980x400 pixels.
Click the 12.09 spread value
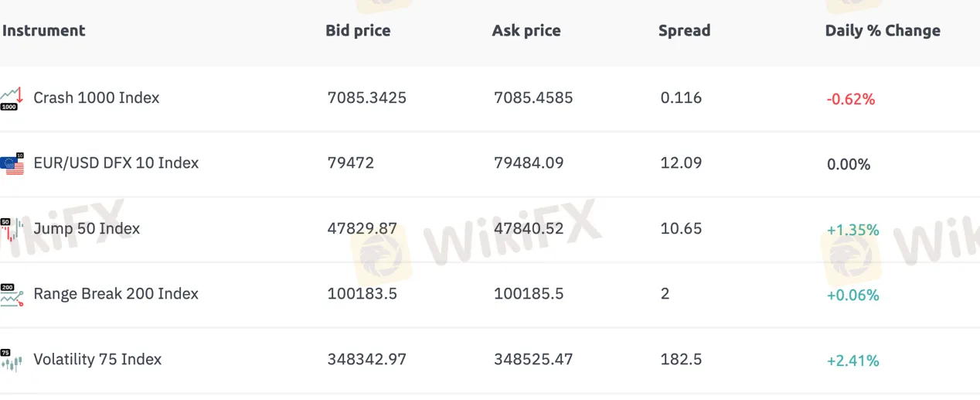(682, 163)
